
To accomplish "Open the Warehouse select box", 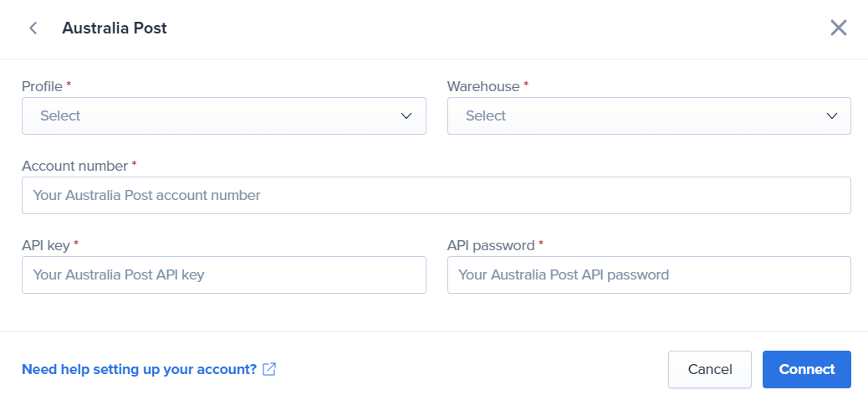I will click(x=649, y=115).
